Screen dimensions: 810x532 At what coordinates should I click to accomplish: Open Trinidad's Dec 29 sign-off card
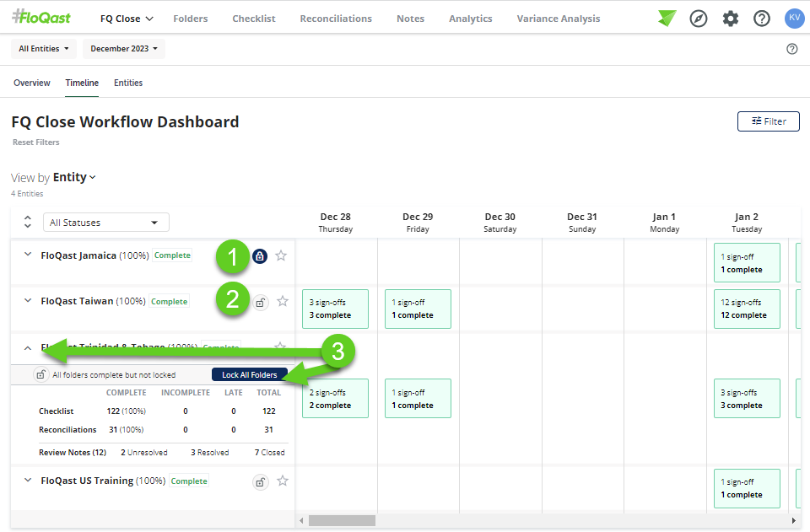[418, 399]
